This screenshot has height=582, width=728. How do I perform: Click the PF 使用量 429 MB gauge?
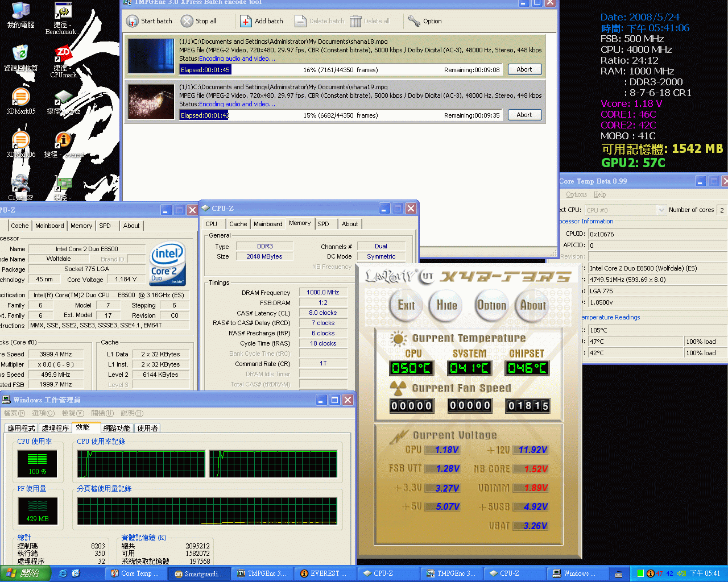(x=38, y=511)
